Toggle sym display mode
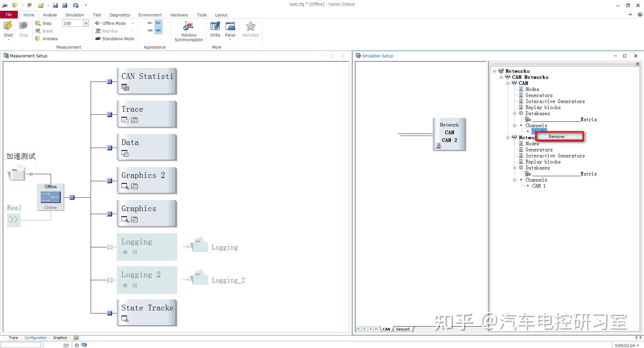The image size is (644, 348). click(150, 30)
